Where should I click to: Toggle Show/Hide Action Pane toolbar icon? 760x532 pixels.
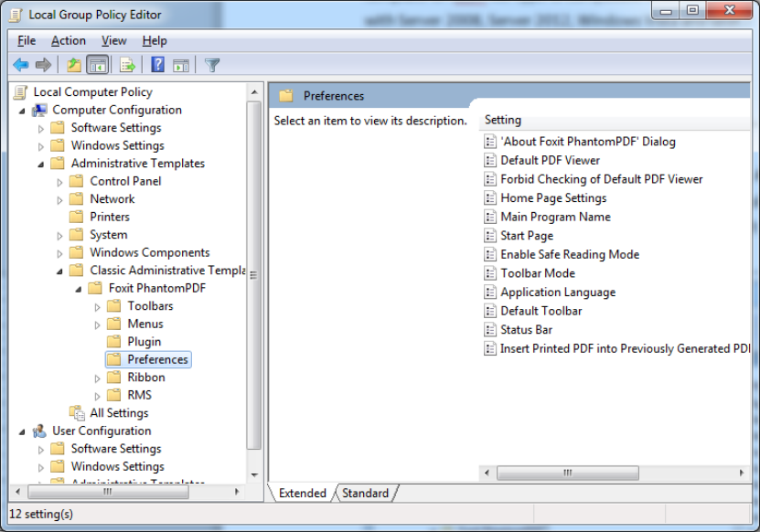coord(181,65)
